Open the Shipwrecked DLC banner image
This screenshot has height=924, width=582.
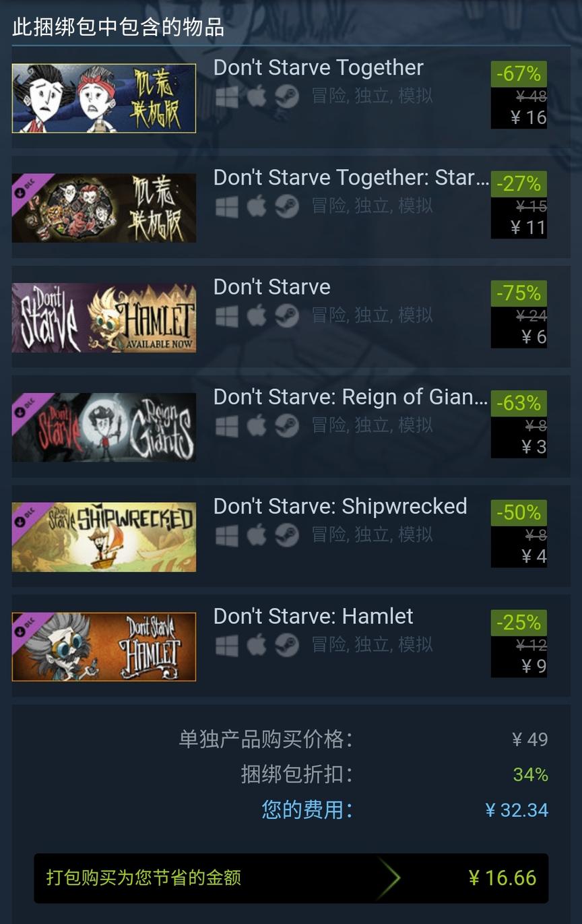[x=104, y=537]
